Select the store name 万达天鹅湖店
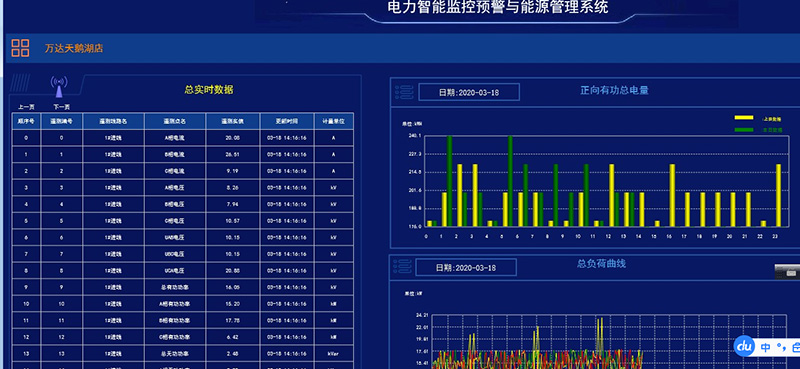The width and height of the screenshot is (800, 369). (73, 49)
